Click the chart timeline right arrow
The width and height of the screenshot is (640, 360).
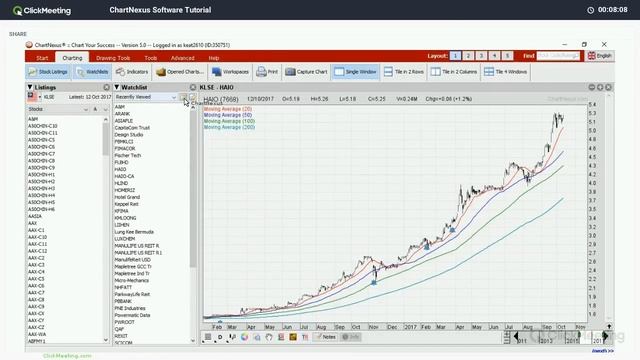(x=605, y=336)
